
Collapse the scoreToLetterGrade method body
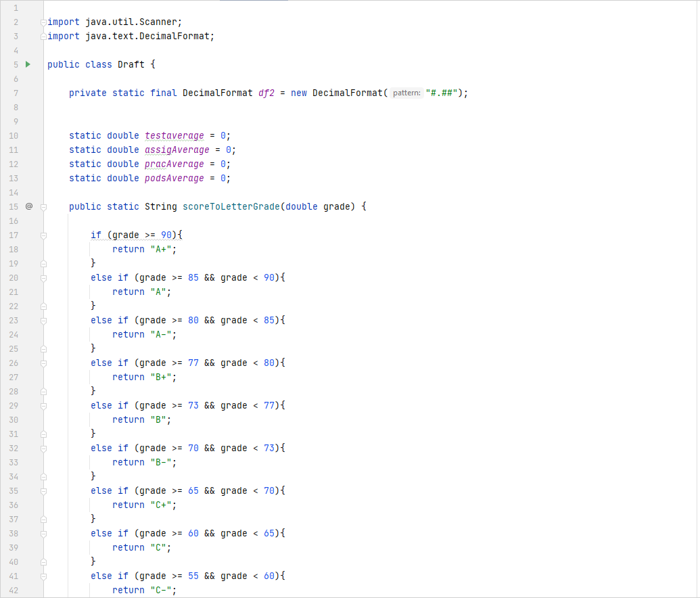(x=43, y=206)
